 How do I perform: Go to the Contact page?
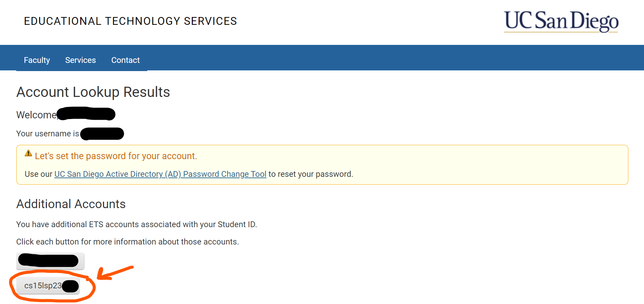click(x=125, y=60)
